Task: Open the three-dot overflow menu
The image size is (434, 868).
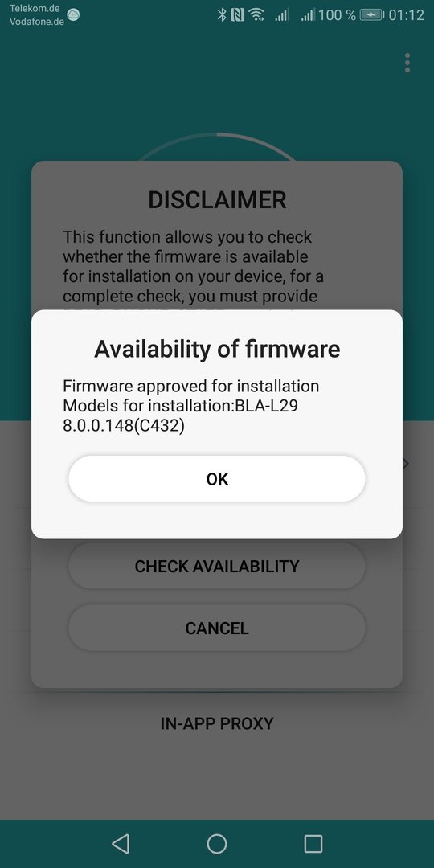Action: coord(407,63)
